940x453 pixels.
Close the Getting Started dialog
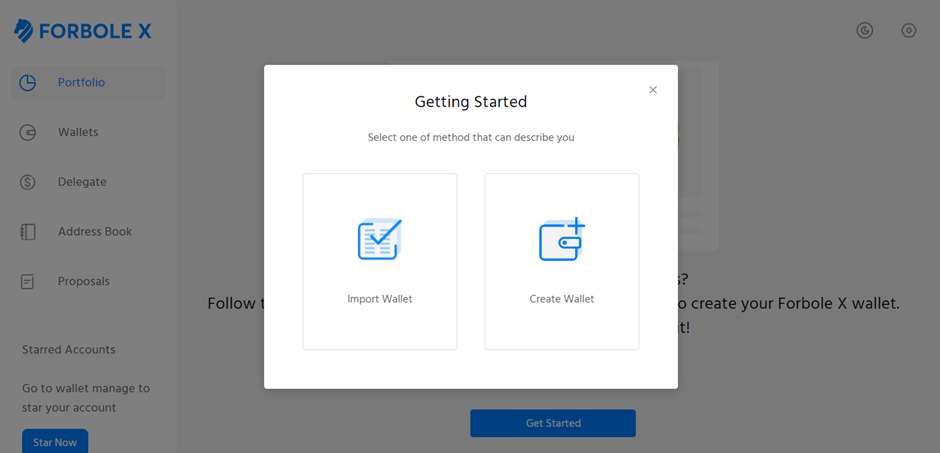click(653, 90)
